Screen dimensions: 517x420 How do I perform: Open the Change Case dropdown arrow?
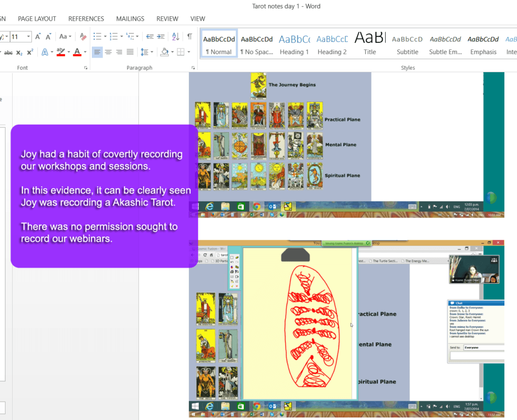[x=70, y=36]
